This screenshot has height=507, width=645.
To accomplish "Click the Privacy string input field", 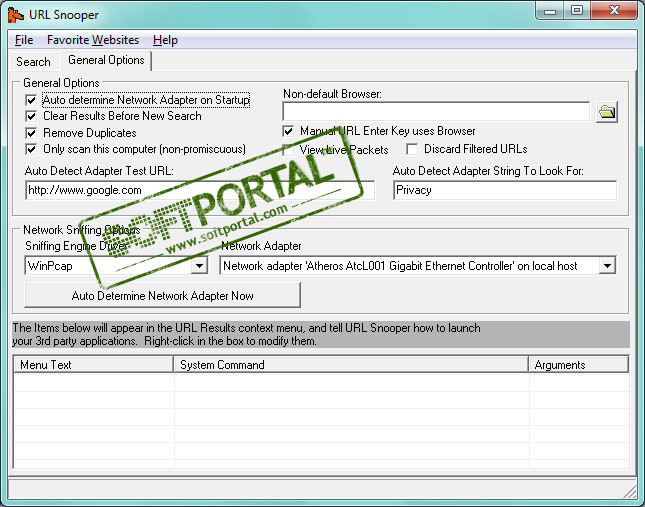I will pyautogui.click(x=505, y=190).
